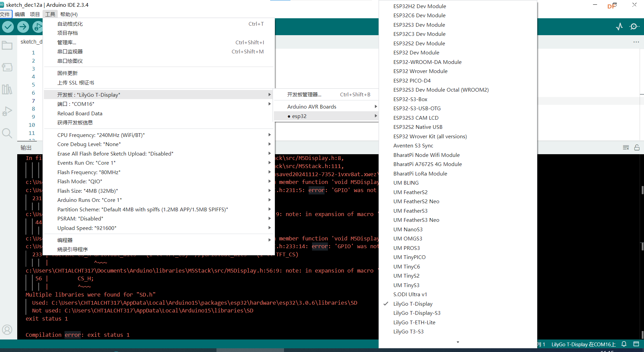This screenshot has width=644, height=352.
Task: Expand the CPU Frequency submenu
Action: (159, 135)
